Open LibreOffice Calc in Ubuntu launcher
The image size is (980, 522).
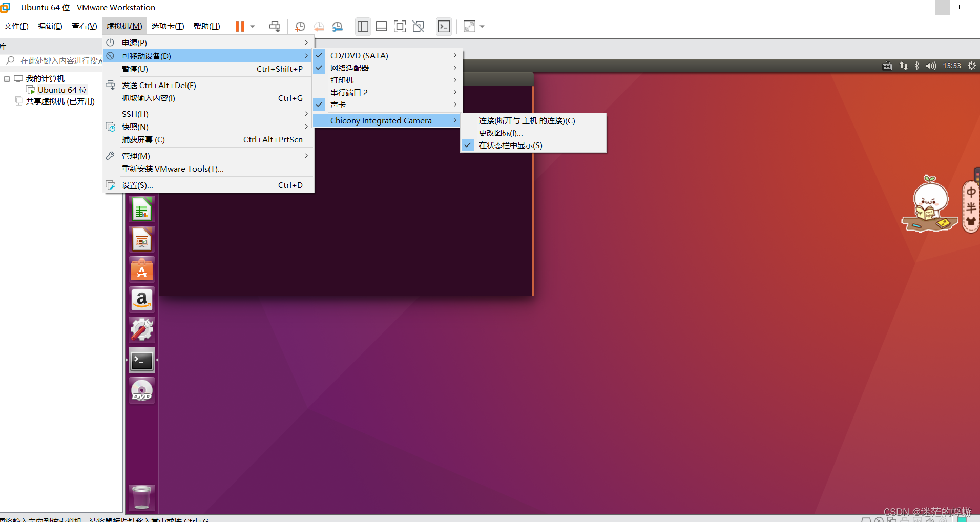click(142, 210)
